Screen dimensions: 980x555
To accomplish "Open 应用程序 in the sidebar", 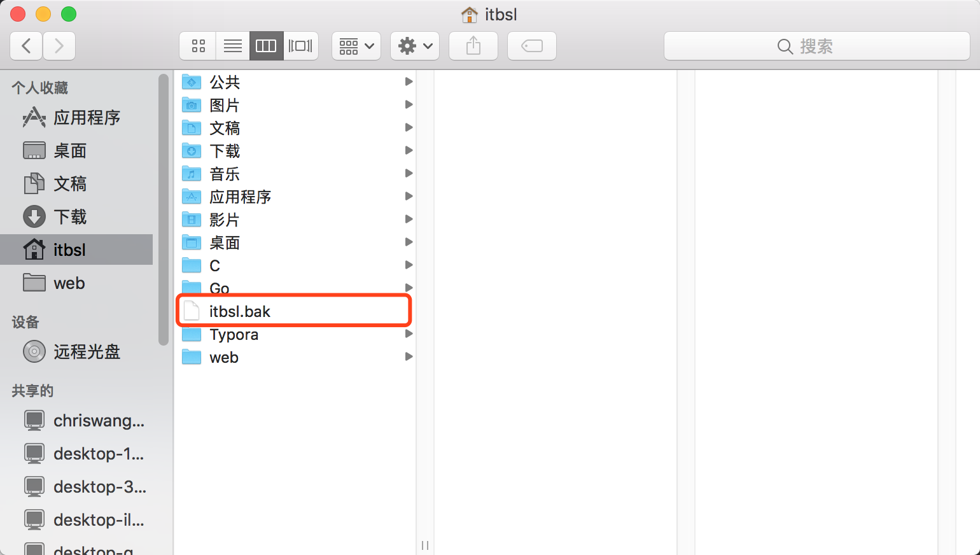I will point(87,118).
